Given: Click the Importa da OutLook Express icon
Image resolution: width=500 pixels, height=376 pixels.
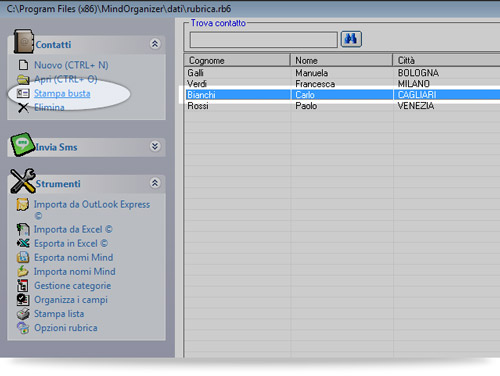Looking at the screenshot, I should 23,204.
